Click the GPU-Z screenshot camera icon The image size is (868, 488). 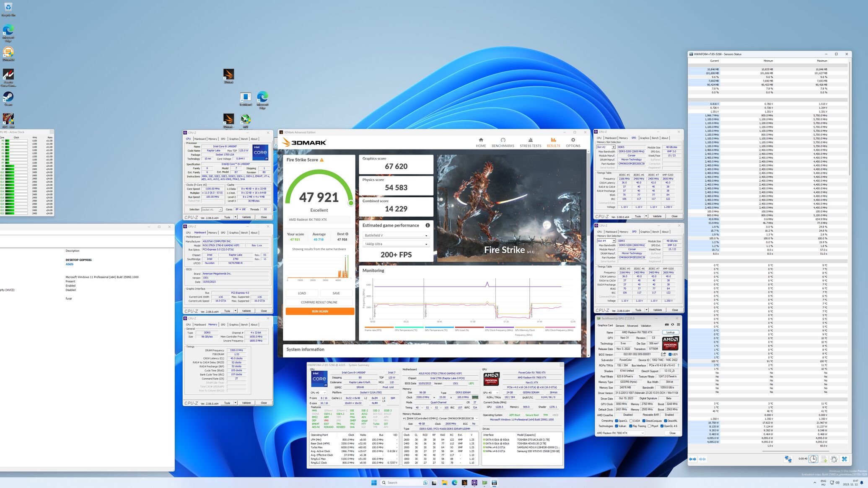667,325
